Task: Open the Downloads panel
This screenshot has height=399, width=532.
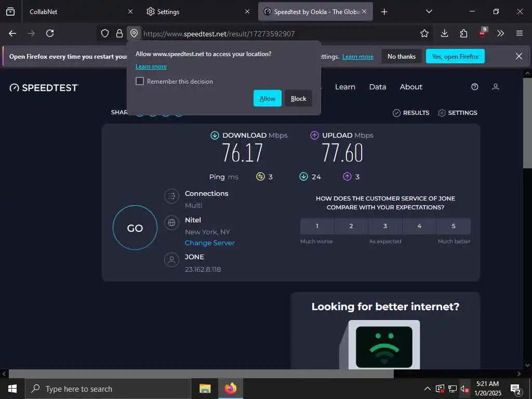Action: (444, 33)
